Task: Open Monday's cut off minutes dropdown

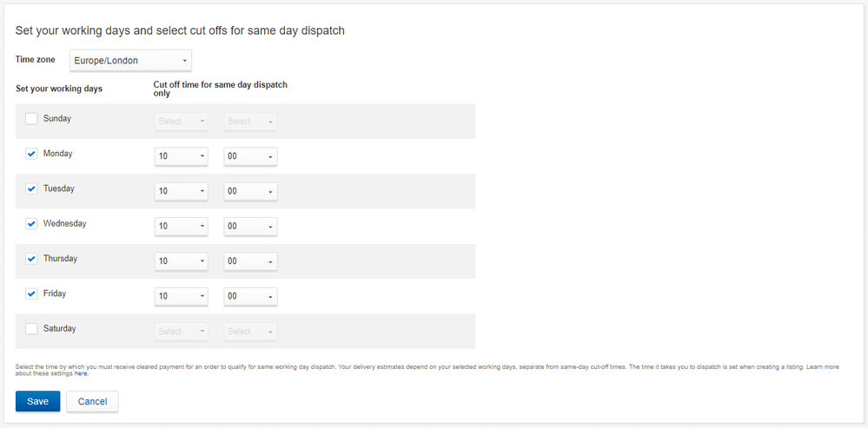Action: point(251,156)
